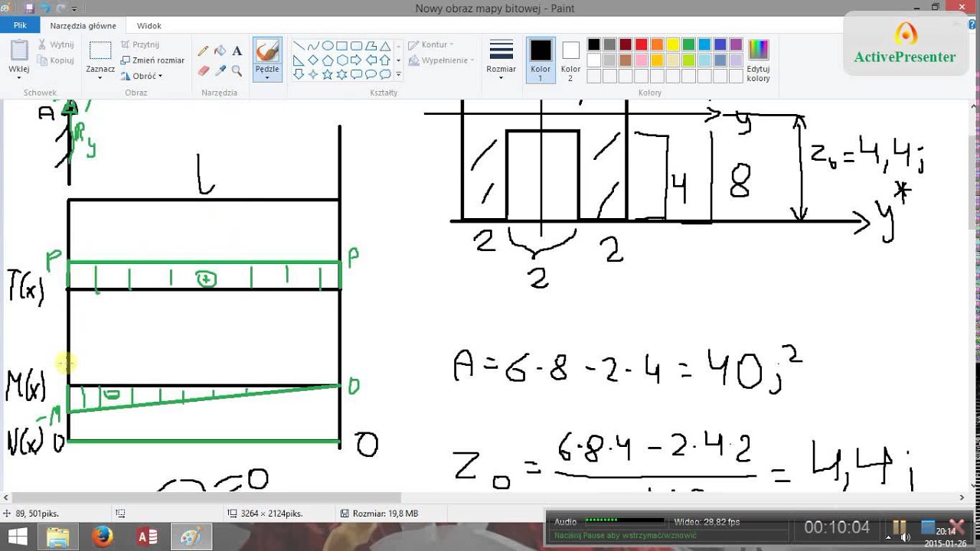The height and width of the screenshot is (551, 980).
Task: Open File Explorer from the taskbar
Action: point(58,536)
